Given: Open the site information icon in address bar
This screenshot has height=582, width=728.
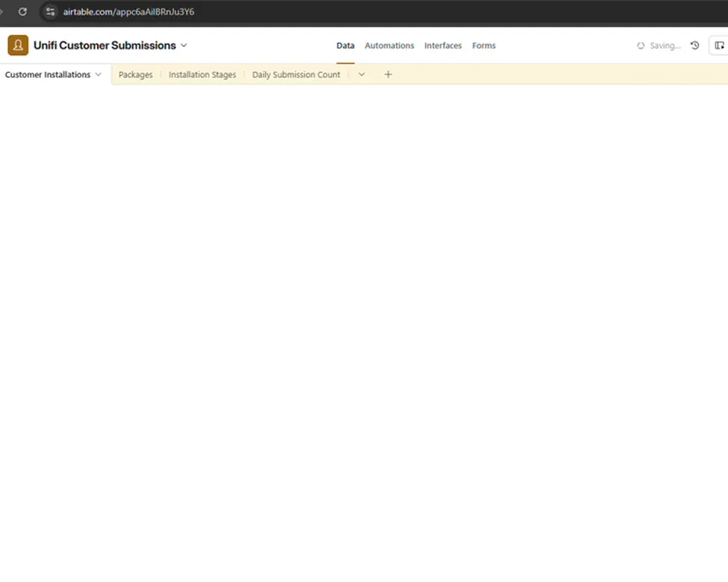Looking at the screenshot, I should [x=50, y=12].
